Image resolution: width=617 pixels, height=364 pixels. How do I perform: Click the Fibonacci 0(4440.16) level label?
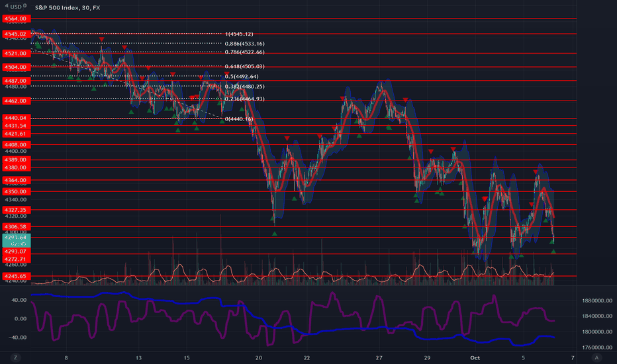pyautogui.click(x=239, y=119)
